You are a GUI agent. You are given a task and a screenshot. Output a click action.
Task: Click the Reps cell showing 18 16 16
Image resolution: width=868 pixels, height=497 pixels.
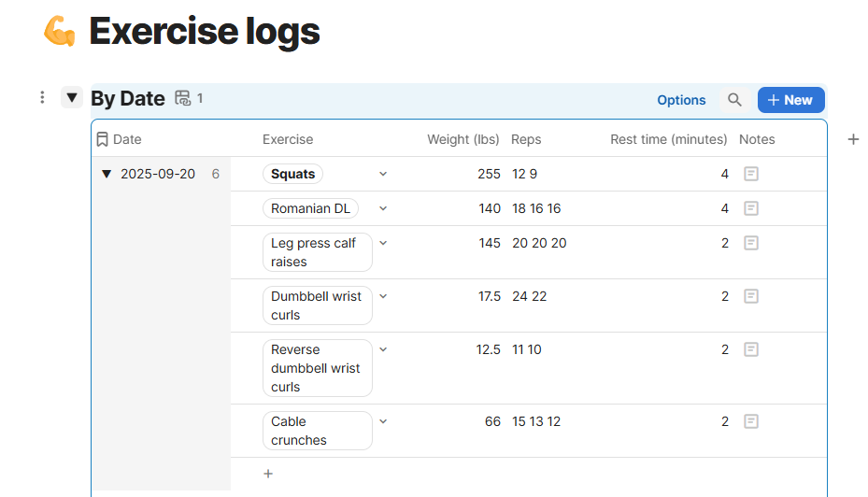(x=536, y=208)
